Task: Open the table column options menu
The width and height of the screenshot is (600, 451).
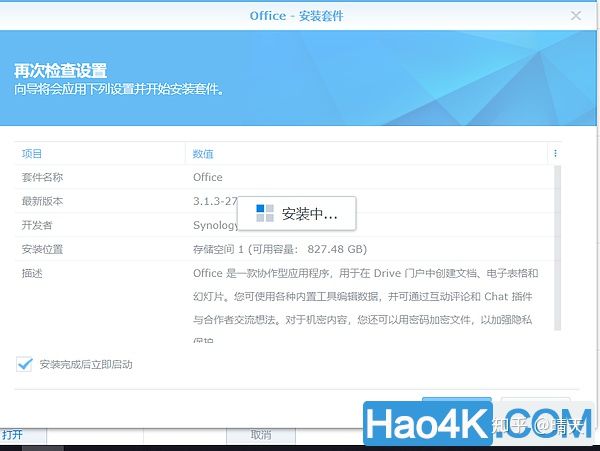Action: pos(555,153)
